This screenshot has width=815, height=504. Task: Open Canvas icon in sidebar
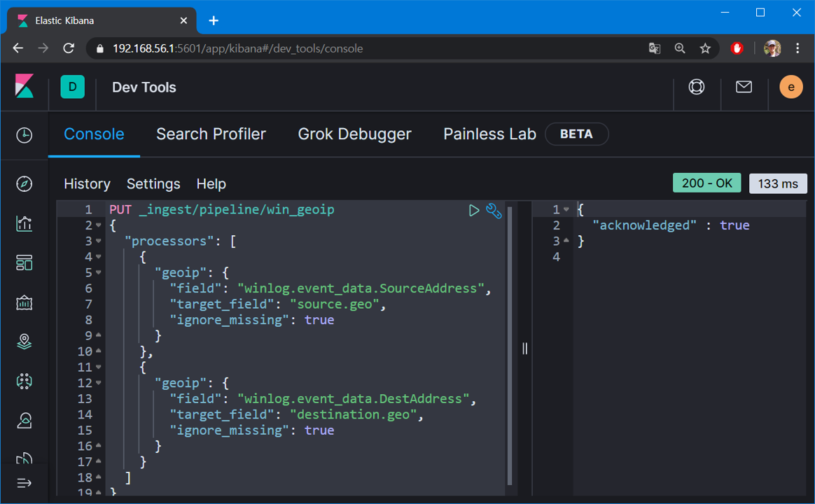tap(24, 302)
